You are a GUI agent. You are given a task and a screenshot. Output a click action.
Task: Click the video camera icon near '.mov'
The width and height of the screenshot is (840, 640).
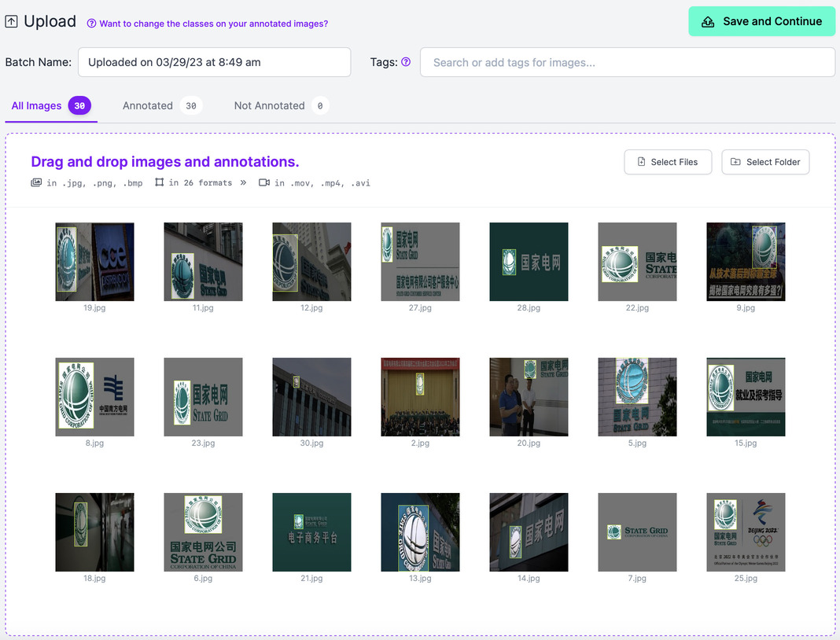click(263, 182)
